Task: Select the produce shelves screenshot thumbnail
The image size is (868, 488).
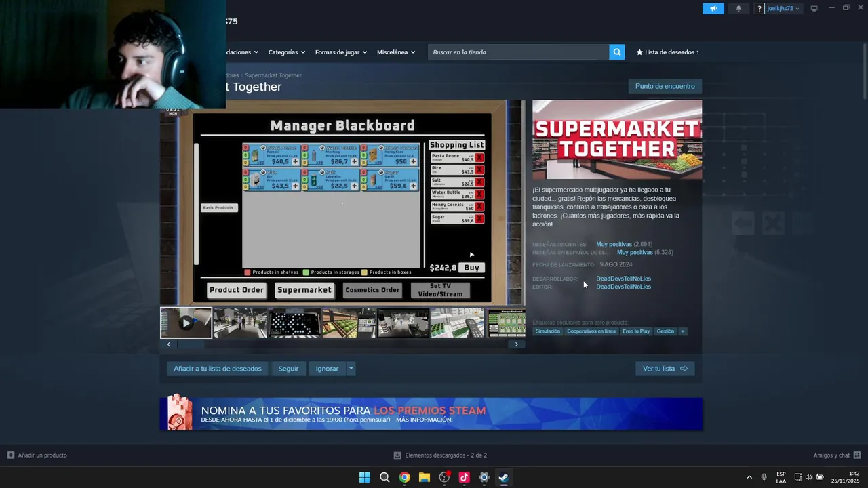Action: point(349,323)
